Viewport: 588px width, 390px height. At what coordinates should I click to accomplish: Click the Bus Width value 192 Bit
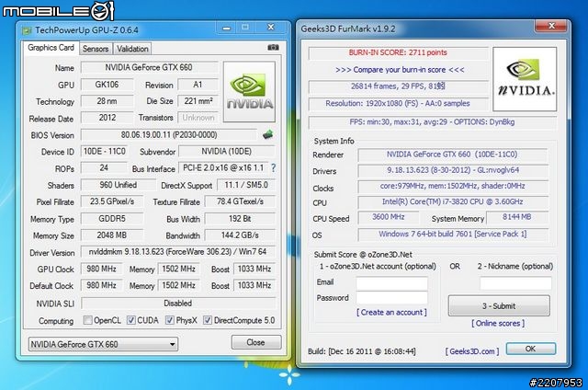pyautogui.click(x=240, y=219)
